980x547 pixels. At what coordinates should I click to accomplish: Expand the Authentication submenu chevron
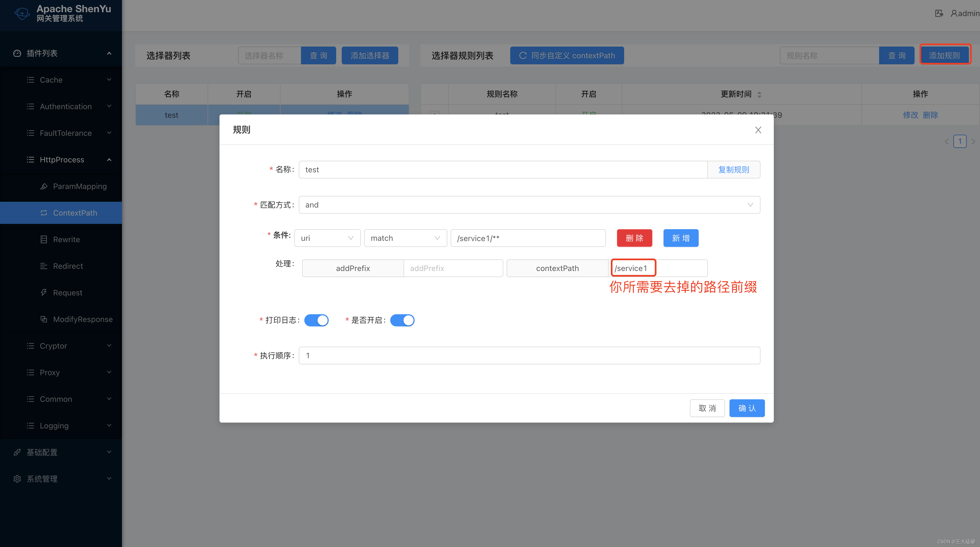point(109,106)
